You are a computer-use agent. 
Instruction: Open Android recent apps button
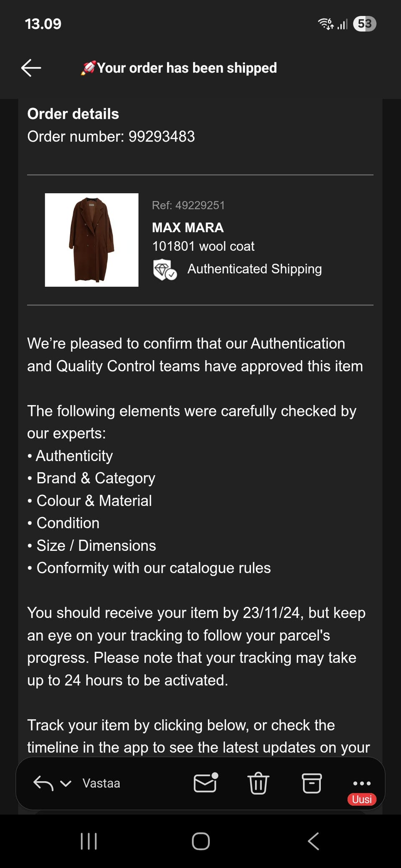coord(89,841)
